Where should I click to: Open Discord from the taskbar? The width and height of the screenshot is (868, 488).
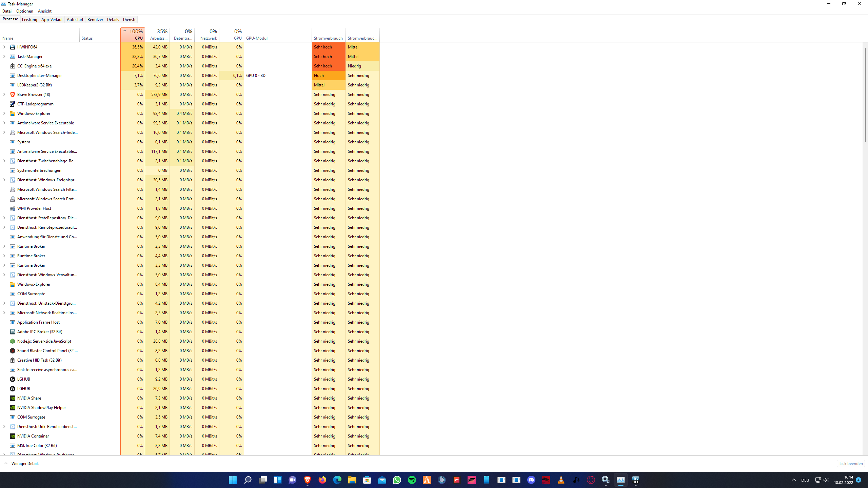pos(531,480)
